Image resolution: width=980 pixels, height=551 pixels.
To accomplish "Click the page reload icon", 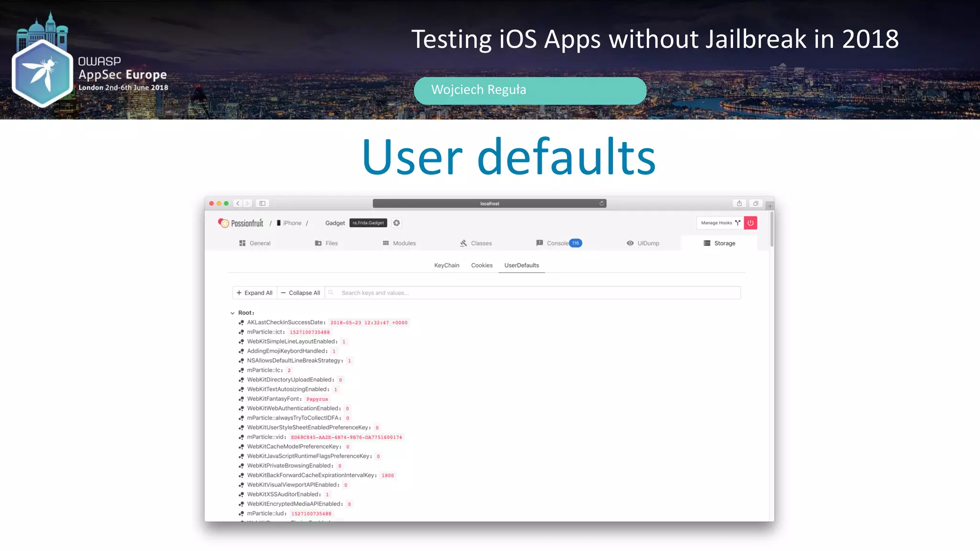I will [601, 204].
